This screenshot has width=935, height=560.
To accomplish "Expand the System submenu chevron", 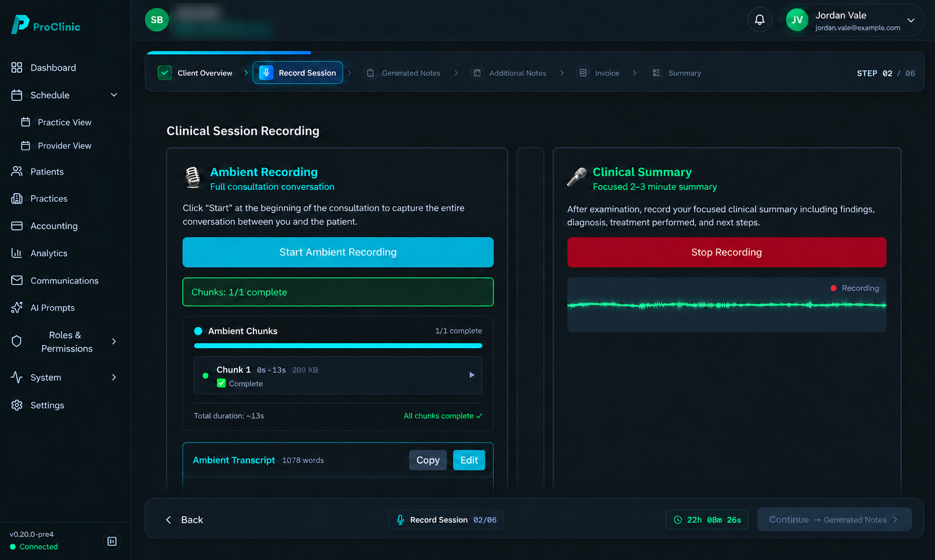I will 114,377.
